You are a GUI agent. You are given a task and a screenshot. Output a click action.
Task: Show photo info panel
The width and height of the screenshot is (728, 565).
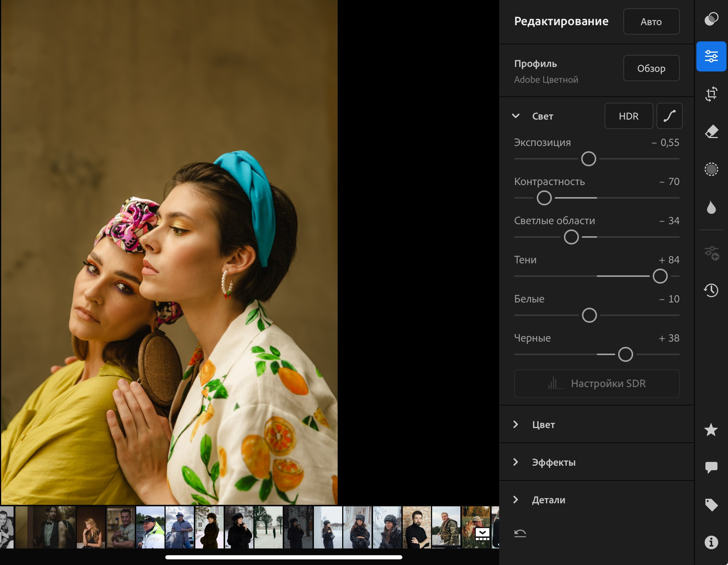(711, 542)
